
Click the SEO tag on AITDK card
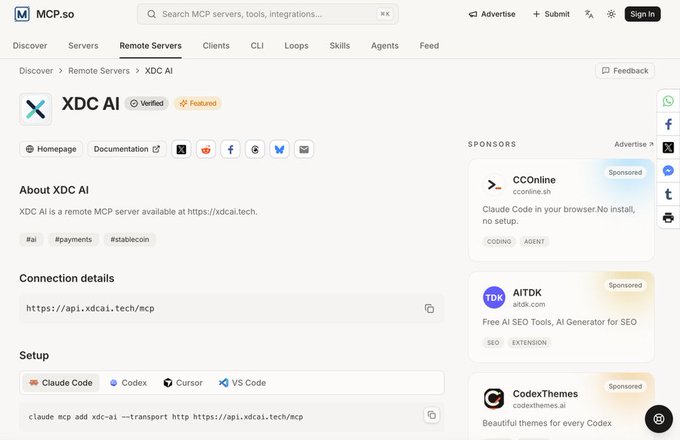coord(493,342)
